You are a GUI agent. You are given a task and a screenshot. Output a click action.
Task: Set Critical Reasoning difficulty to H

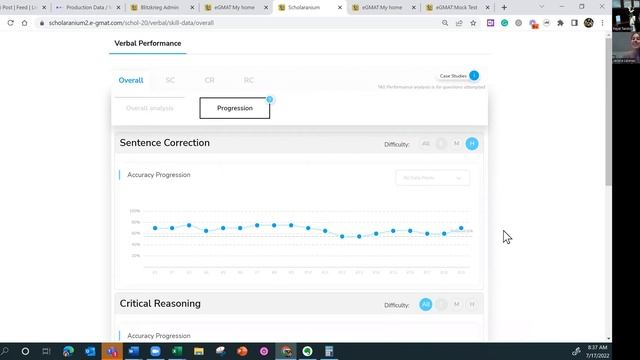pyautogui.click(x=472, y=304)
